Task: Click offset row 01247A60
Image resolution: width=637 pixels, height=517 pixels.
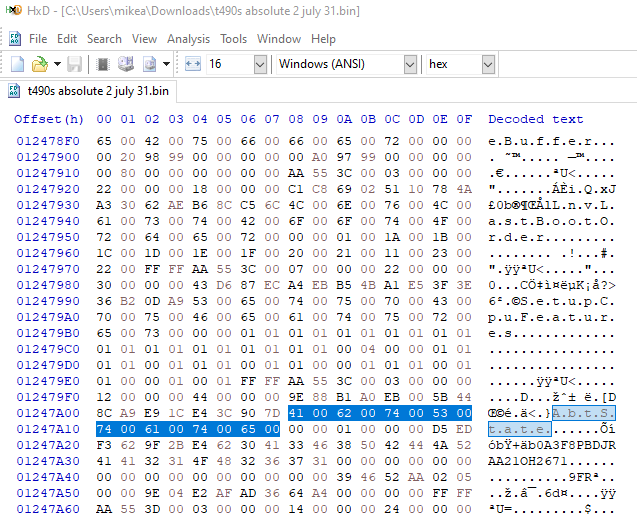Action: [x=48, y=509]
